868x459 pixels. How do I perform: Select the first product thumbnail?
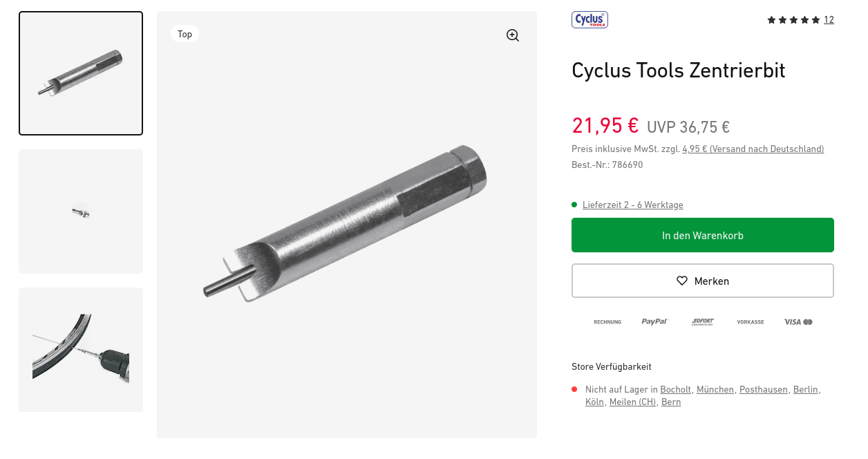coord(81,73)
